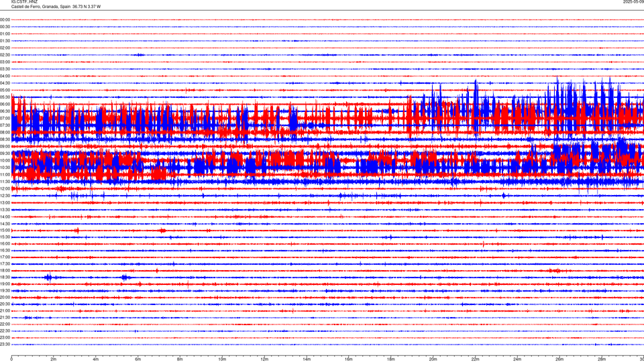Image resolution: width=644 pixels, height=362 pixels.
Task: Click the station code IG.CSTF..HNZ header
Action: tap(24, 2)
